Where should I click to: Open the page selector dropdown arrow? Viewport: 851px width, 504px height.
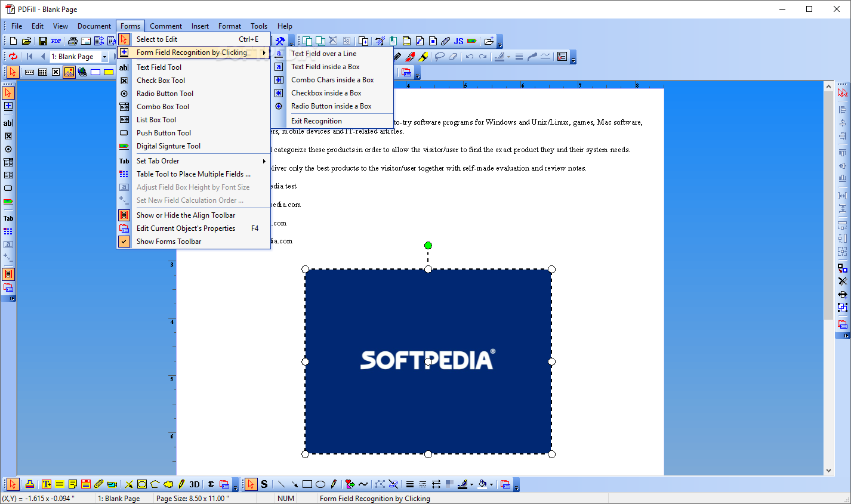click(x=104, y=57)
